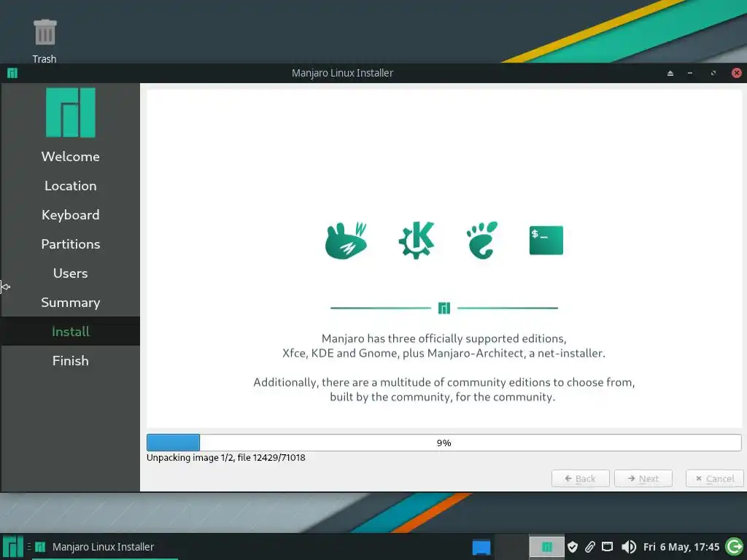Image resolution: width=747 pixels, height=560 pixels.
Task: Maximize the Manjaro Linux Installer window
Action: 713,73
